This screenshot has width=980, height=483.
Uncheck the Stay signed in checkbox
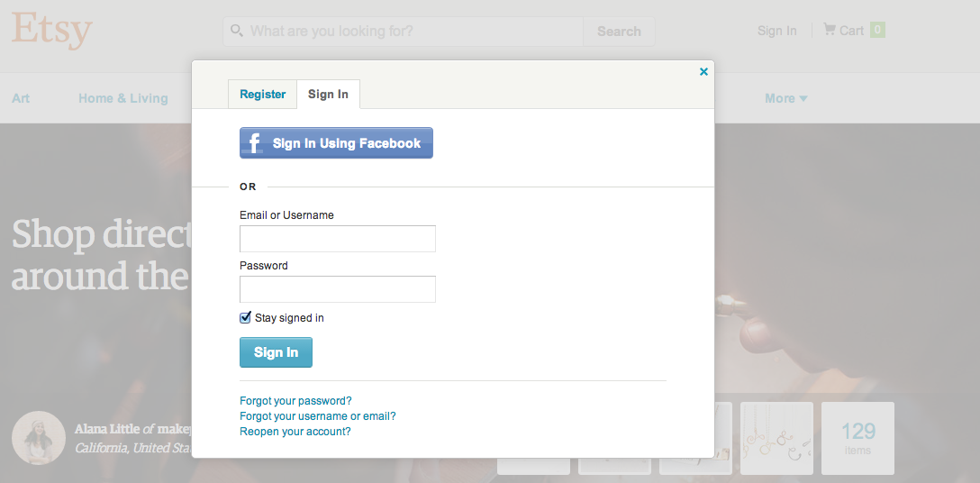245,318
